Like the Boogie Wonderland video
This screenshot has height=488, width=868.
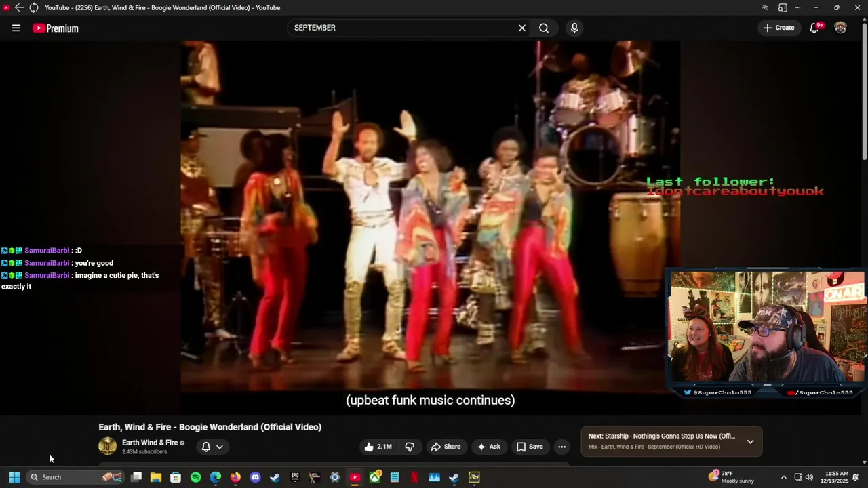378,447
